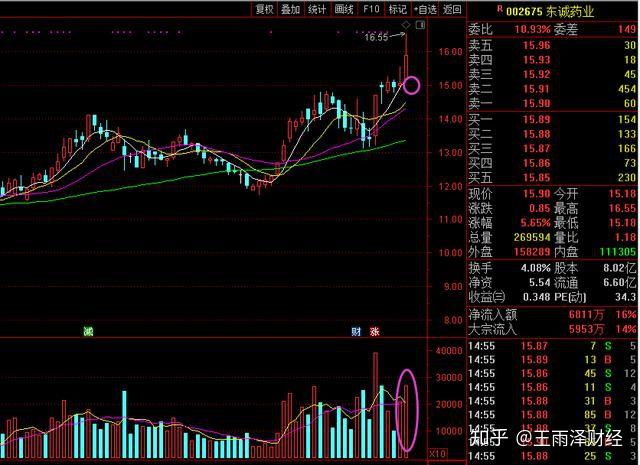Select the 卖五 15.96 order row
The image size is (640, 465).
(552, 45)
